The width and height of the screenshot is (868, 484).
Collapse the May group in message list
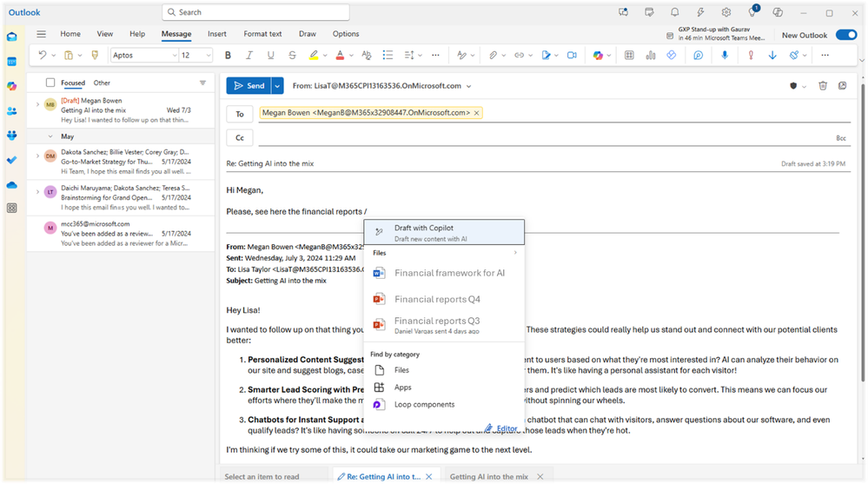pyautogui.click(x=50, y=136)
